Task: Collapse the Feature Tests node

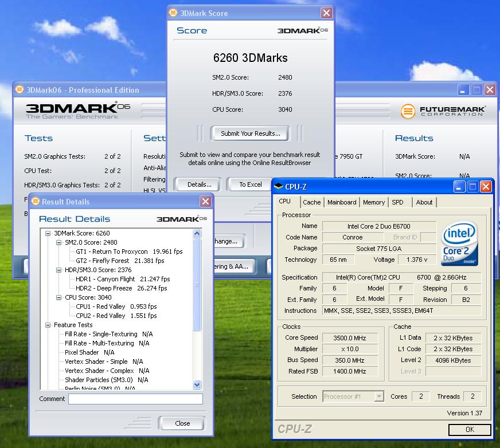Action: point(48,325)
